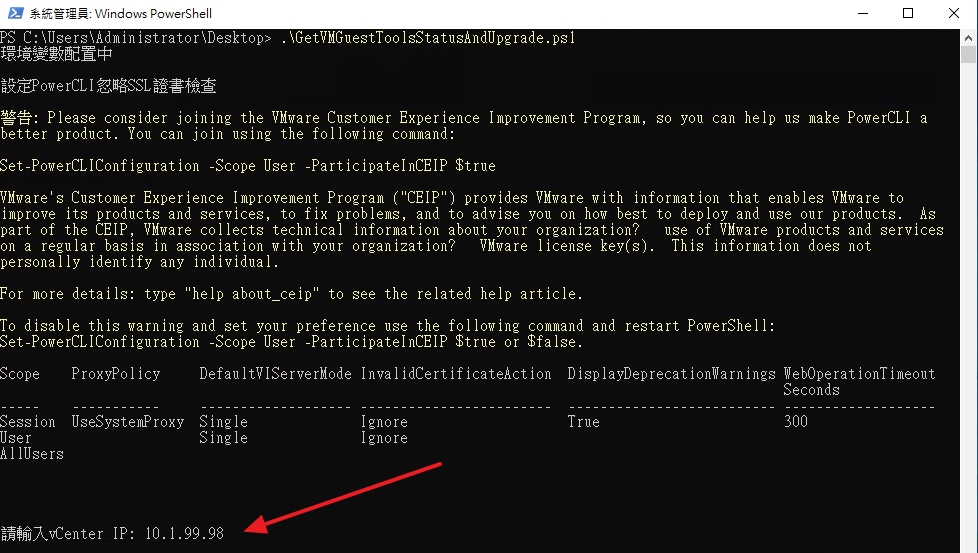The image size is (978, 553).
Task: Maximize the Windows PowerShell window
Action: tap(908, 13)
